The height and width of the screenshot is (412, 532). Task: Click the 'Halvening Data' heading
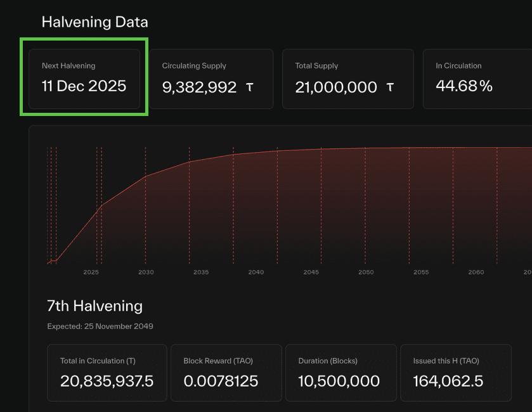coord(94,22)
